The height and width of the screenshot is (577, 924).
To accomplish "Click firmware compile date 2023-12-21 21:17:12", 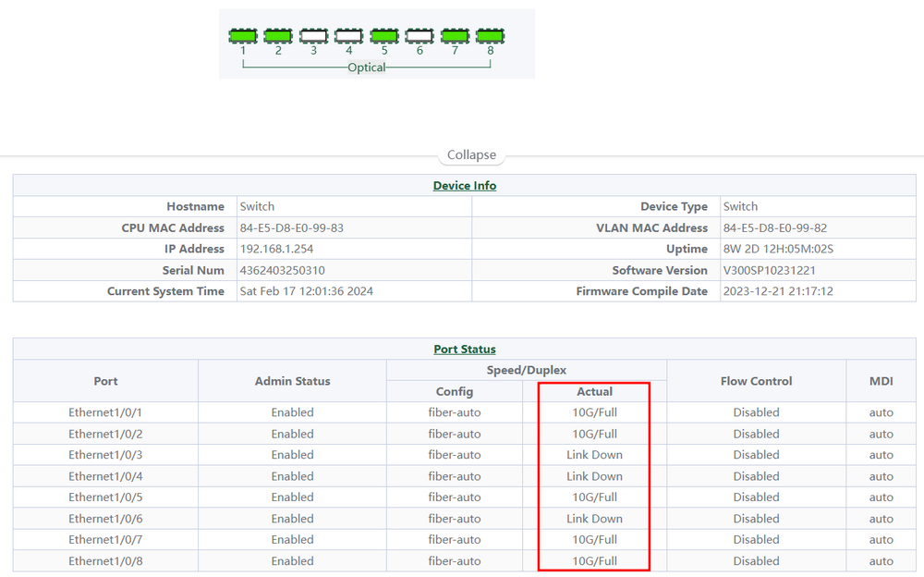I will [x=778, y=291].
